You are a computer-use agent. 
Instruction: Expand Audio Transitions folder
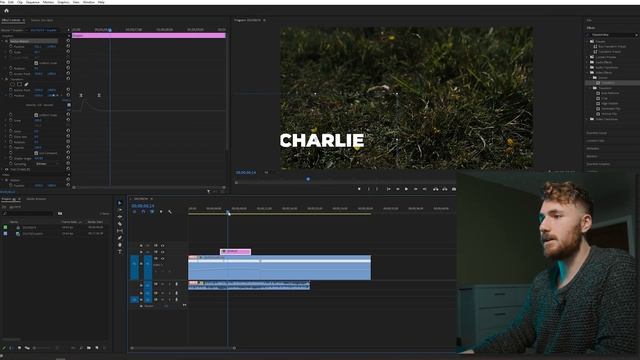(x=588, y=67)
